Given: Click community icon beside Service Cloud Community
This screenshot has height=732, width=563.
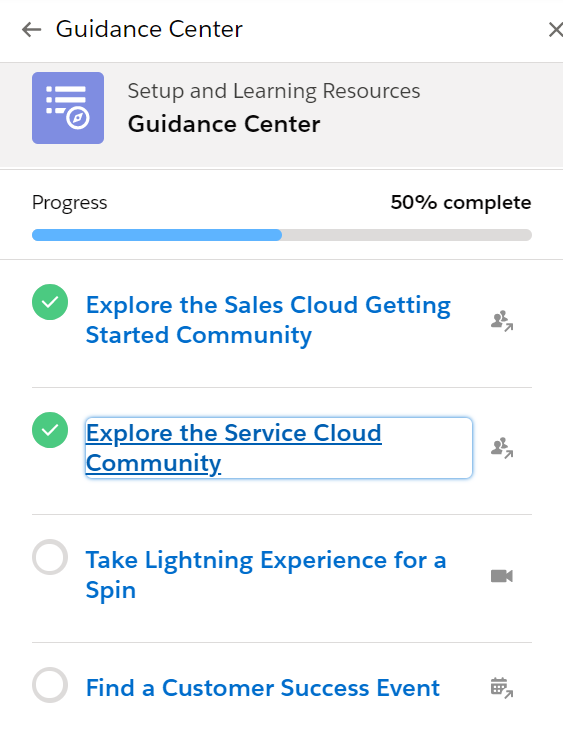Looking at the screenshot, I should [x=502, y=448].
